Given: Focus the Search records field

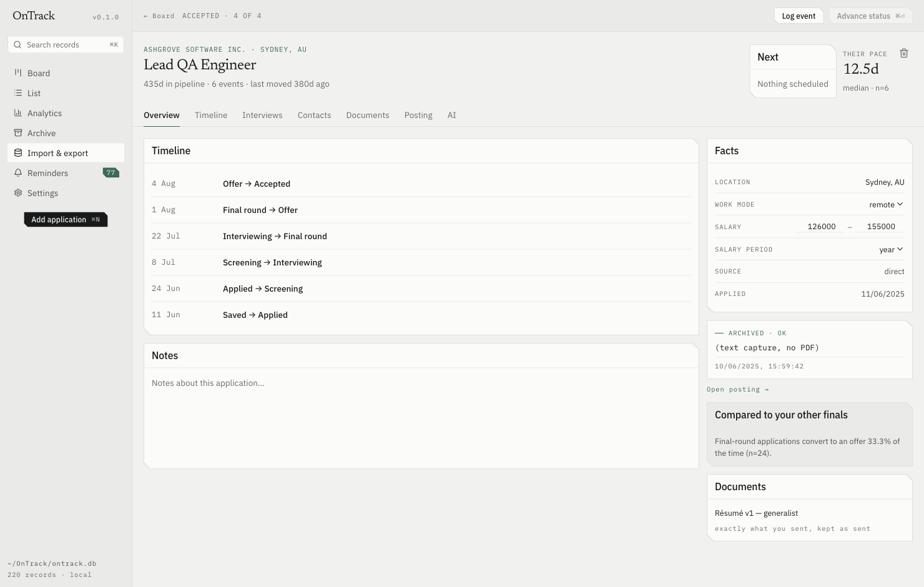Looking at the screenshot, I should [66, 45].
